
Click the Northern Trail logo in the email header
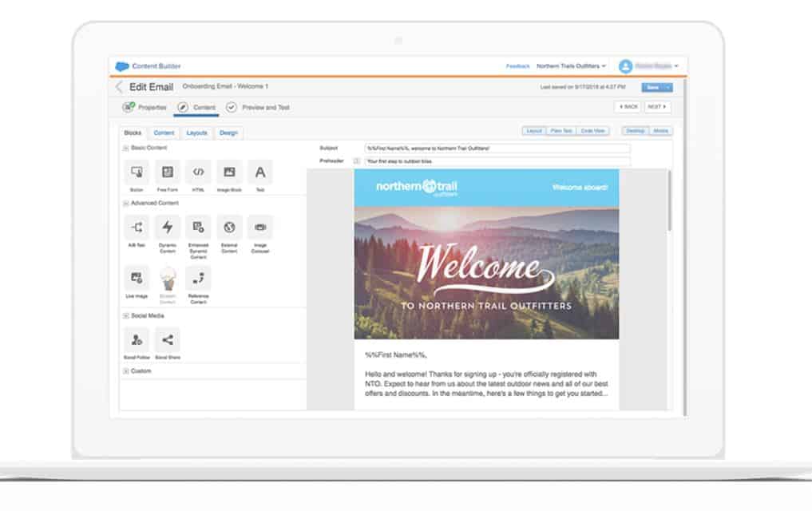pos(417,187)
